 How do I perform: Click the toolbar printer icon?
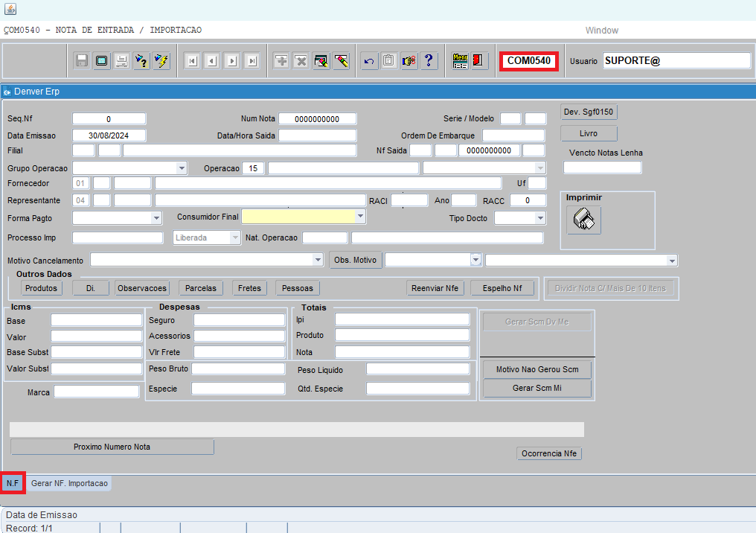click(121, 61)
